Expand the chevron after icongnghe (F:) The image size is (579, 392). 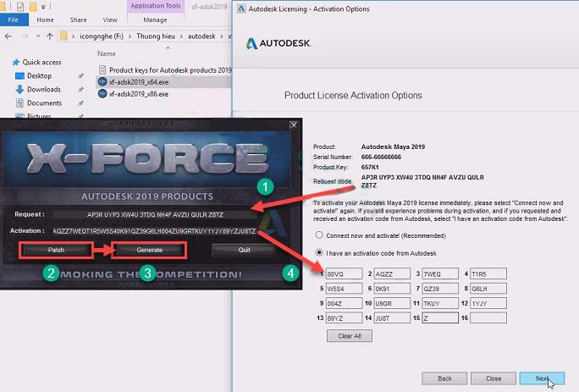[130, 36]
